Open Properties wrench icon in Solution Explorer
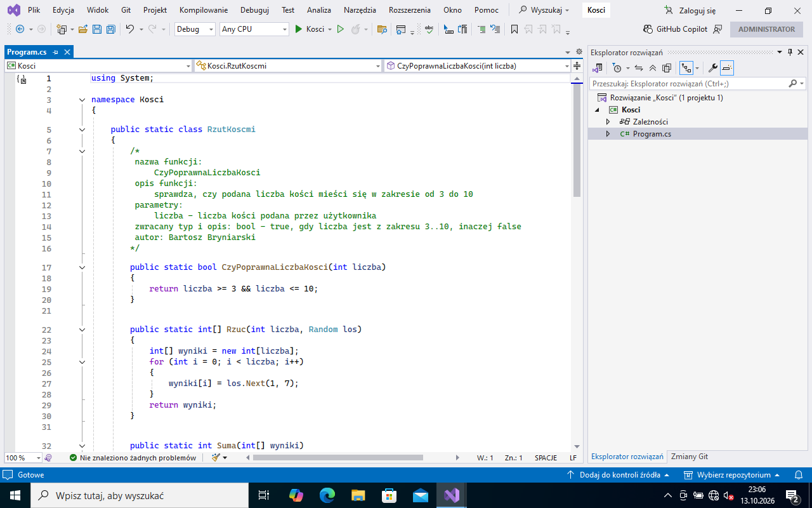This screenshot has height=508, width=812. click(x=712, y=68)
